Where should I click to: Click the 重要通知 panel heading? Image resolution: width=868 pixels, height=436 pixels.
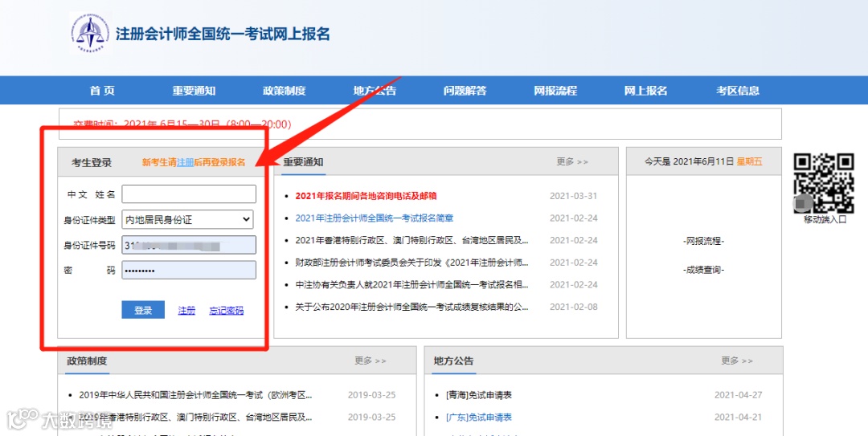[x=303, y=161]
